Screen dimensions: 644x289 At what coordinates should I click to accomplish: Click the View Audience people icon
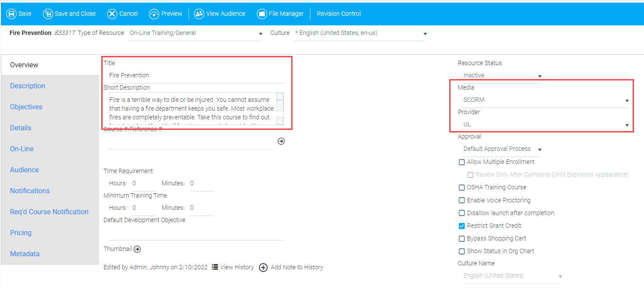(x=199, y=14)
